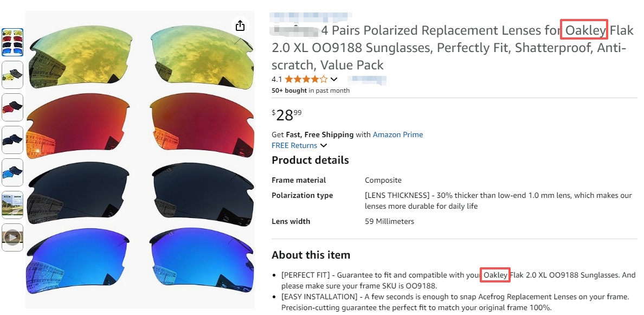Select the black lenses thumbnail

(x=12, y=139)
